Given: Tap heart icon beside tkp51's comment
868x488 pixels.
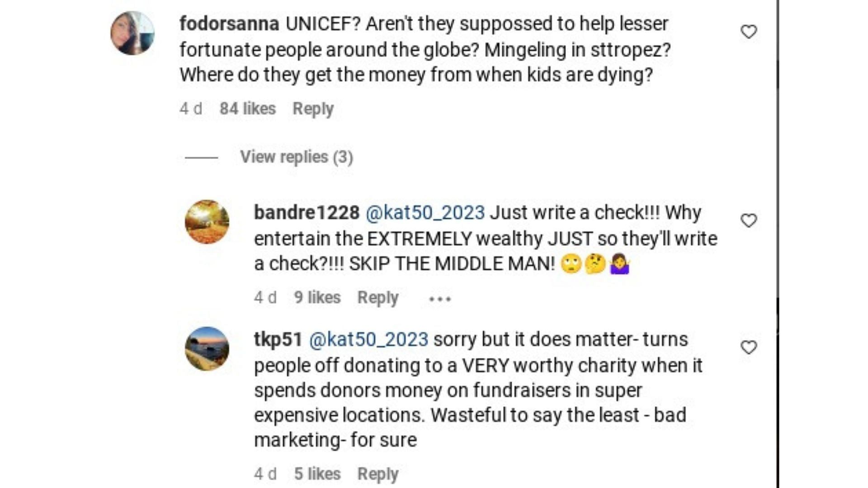Looking at the screenshot, I should 749,347.
